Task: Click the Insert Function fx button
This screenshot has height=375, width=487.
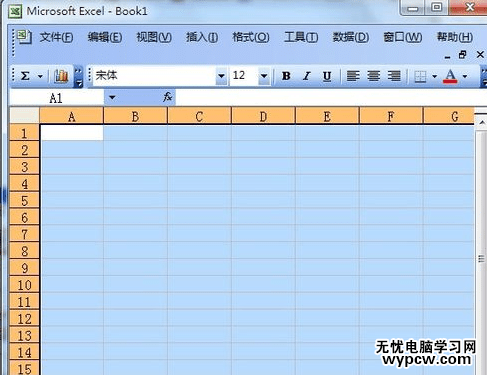Action: pos(167,97)
